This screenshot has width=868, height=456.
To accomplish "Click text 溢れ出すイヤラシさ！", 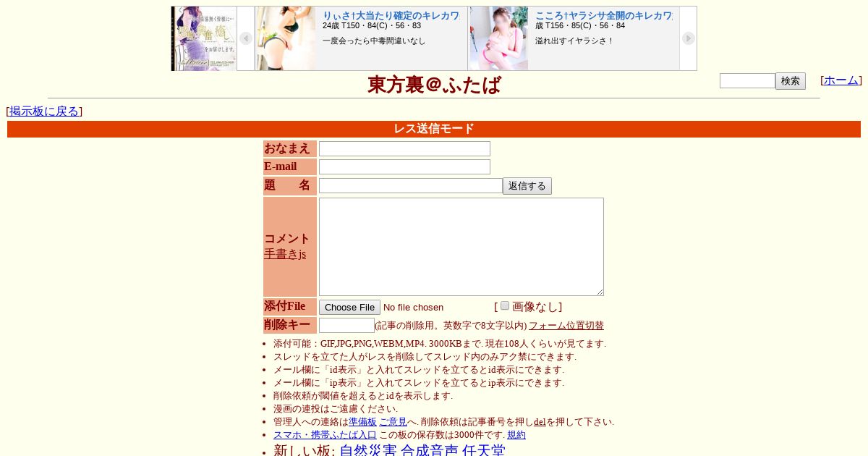I will click(x=574, y=41).
